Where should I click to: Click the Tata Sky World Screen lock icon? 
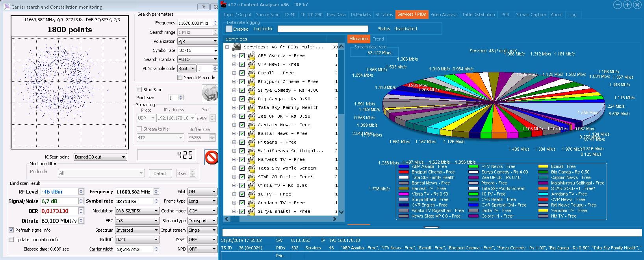click(251, 168)
